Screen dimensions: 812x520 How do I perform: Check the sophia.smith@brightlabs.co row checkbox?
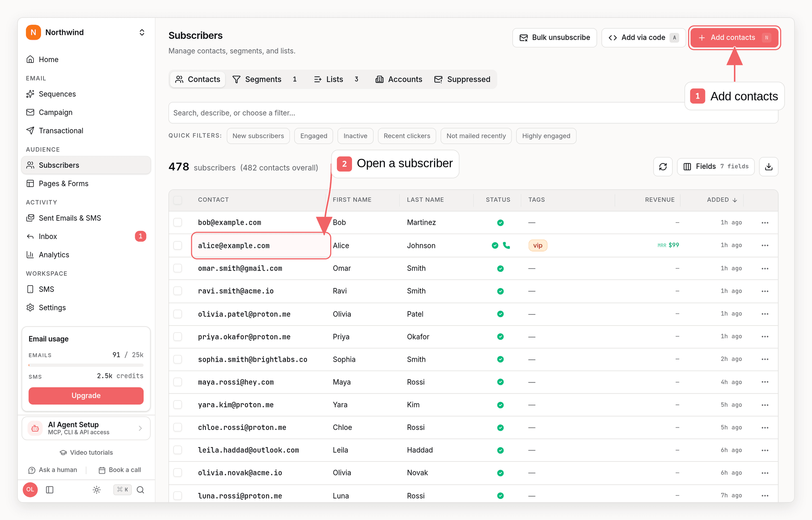[178, 359]
